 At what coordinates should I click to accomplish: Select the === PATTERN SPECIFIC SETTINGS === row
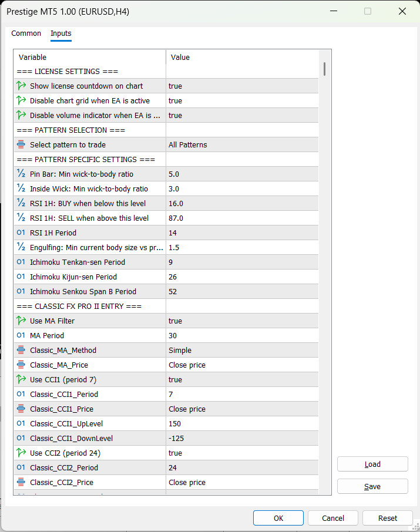point(166,159)
